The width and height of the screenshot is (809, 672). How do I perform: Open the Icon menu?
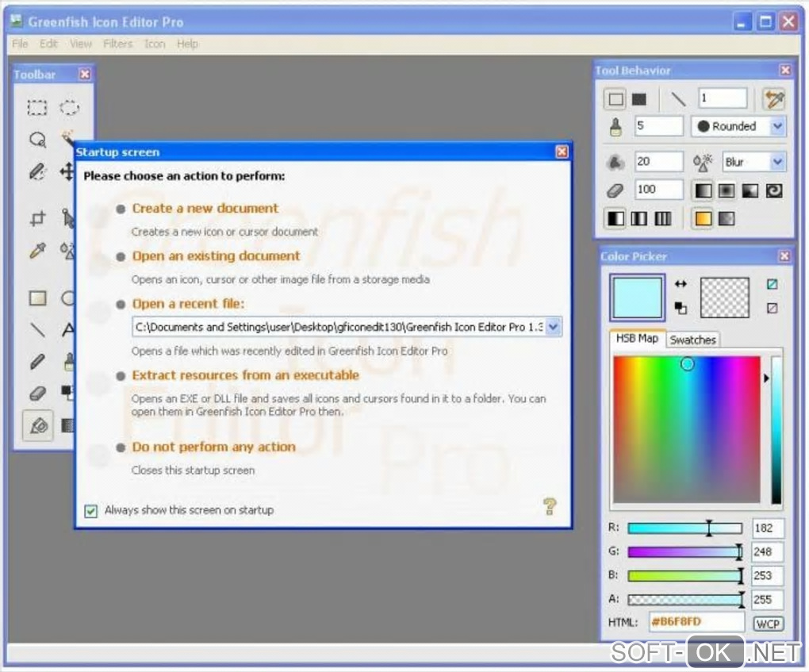[x=155, y=44]
